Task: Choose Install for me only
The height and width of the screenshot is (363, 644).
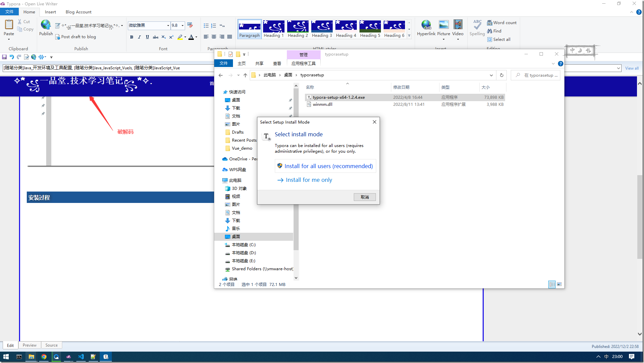Action: (305, 180)
